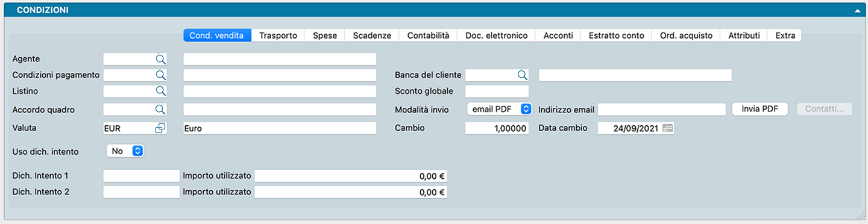Click the Banca del cliente search icon

tap(523, 75)
